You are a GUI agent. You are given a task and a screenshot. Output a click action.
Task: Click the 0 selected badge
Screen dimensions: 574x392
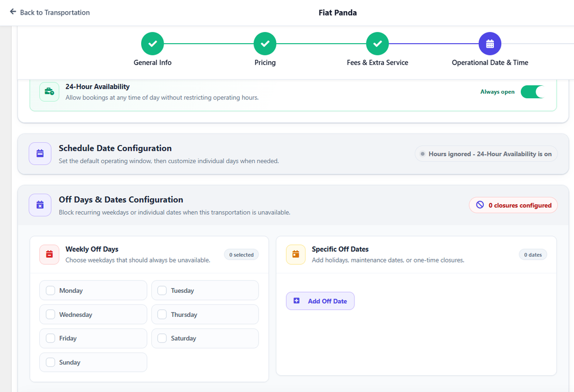(241, 255)
